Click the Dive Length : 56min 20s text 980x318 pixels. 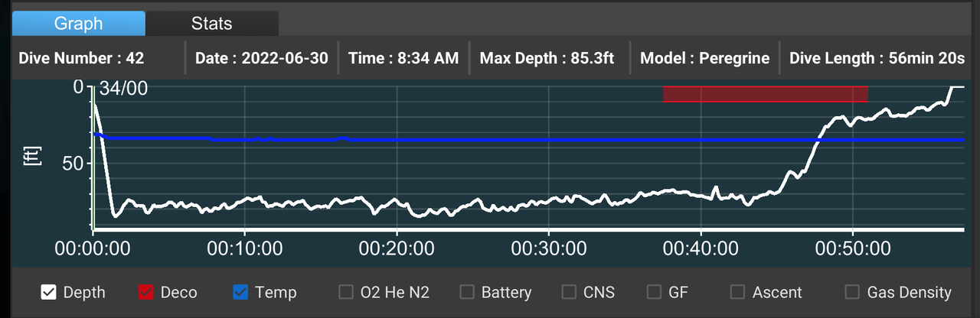coord(879,58)
